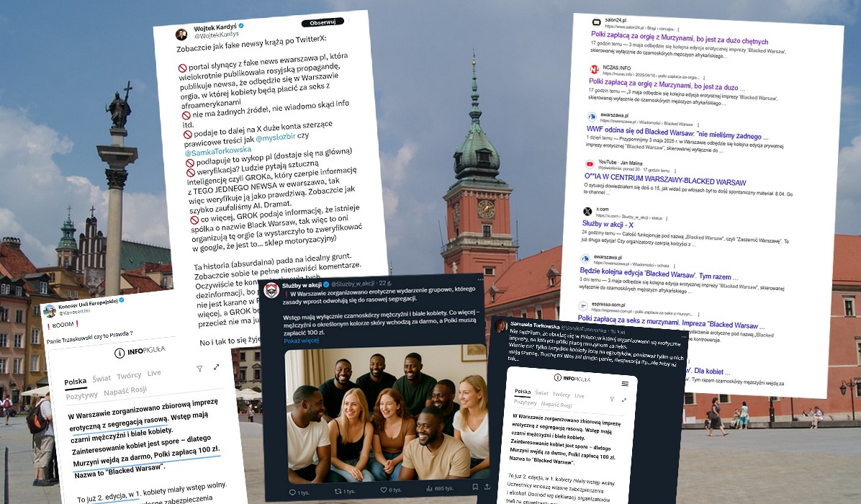
Task: Select the Pozytywy tab
Action: (x=82, y=395)
